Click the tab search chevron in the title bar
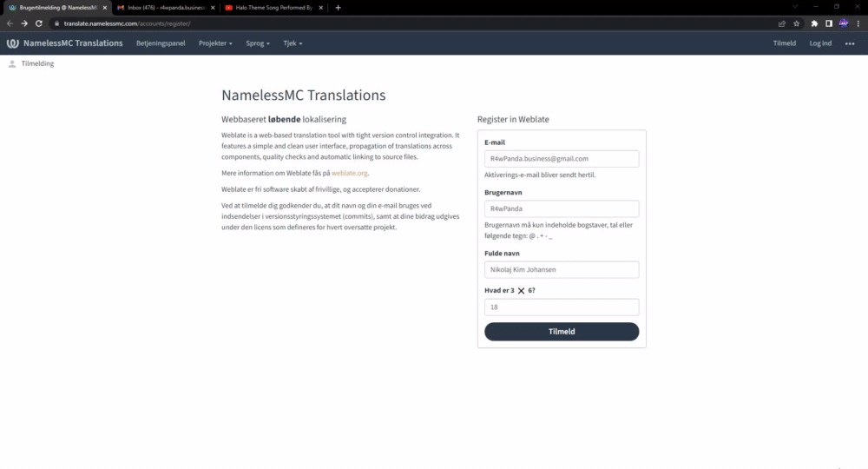The image size is (868, 469). (x=795, y=7)
